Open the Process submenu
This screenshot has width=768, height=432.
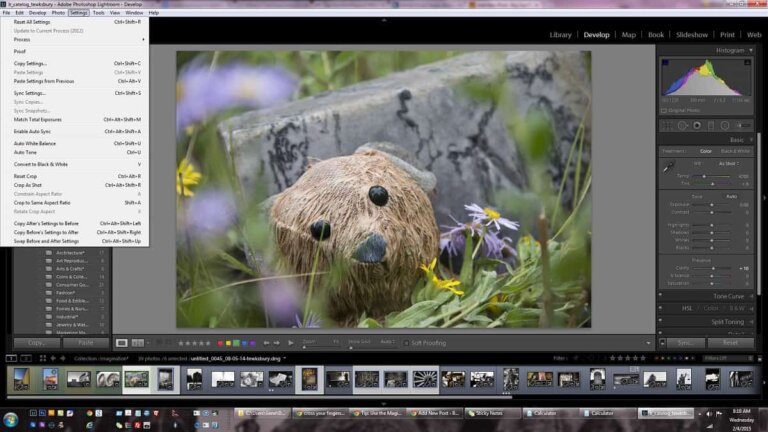tap(75, 39)
